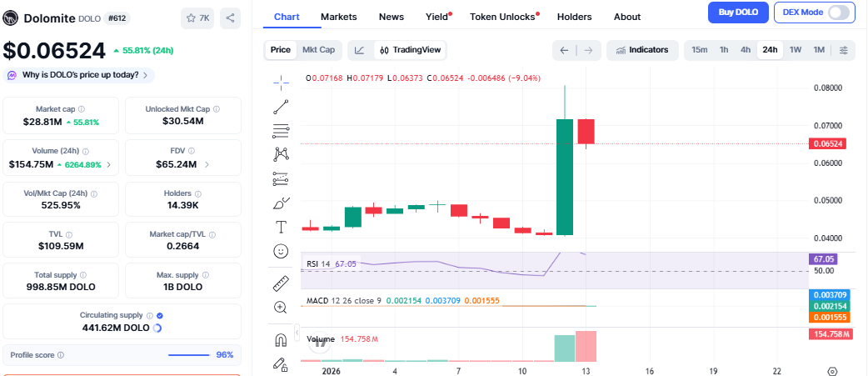Click the RSI 14 indicator label
Screen dimensions: 868x376
click(318, 264)
